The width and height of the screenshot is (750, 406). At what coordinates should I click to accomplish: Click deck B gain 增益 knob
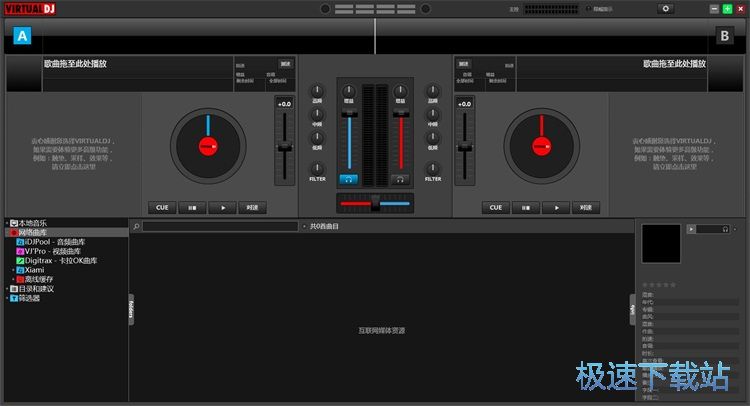click(400, 91)
